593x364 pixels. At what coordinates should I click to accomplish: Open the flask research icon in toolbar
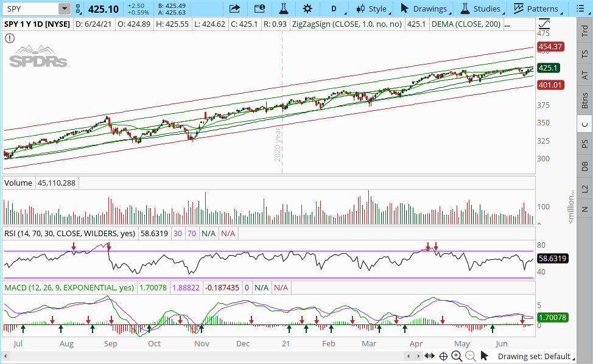[283, 9]
